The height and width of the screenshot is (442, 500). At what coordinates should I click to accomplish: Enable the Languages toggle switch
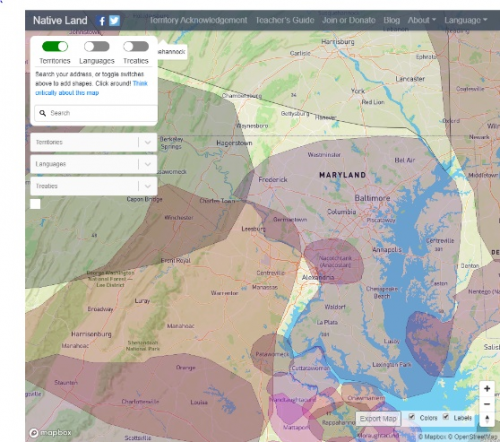[x=96, y=46]
